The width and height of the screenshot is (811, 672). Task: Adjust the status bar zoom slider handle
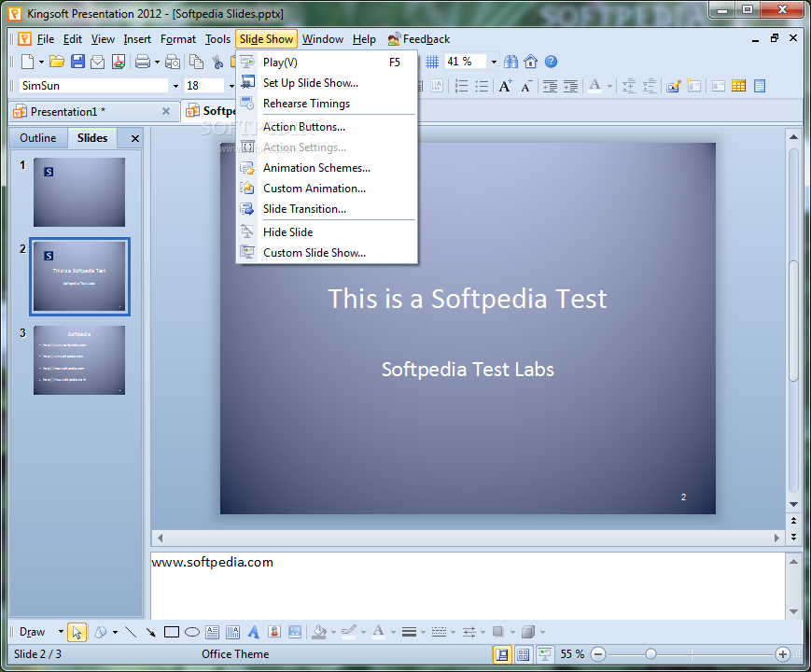coord(651,654)
